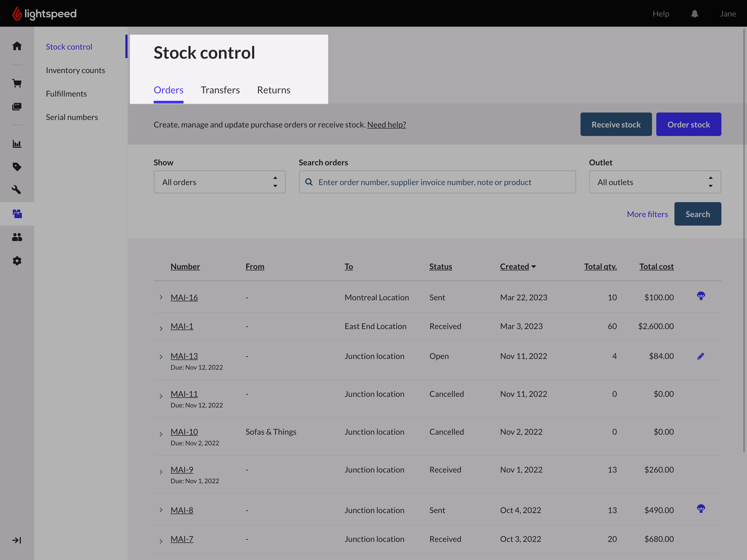Expand the sidebar with arrow icon
Image resolution: width=747 pixels, height=560 pixels.
17,540
